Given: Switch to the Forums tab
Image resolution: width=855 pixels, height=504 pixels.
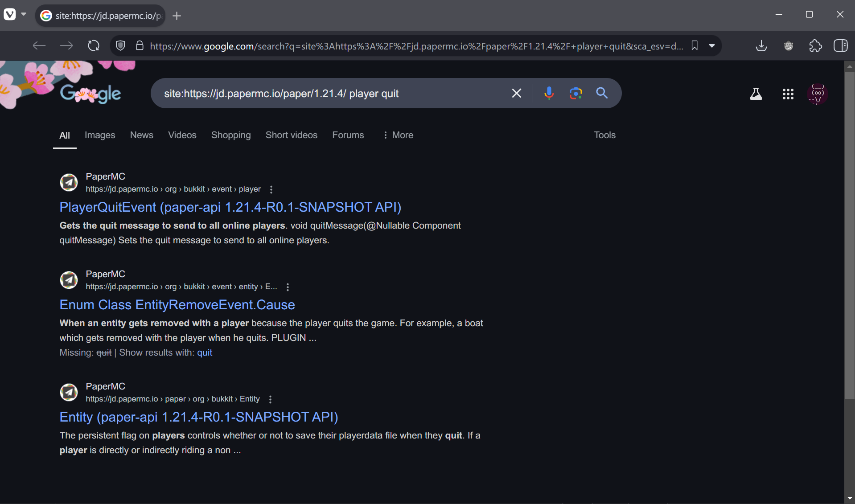Looking at the screenshot, I should coord(348,135).
